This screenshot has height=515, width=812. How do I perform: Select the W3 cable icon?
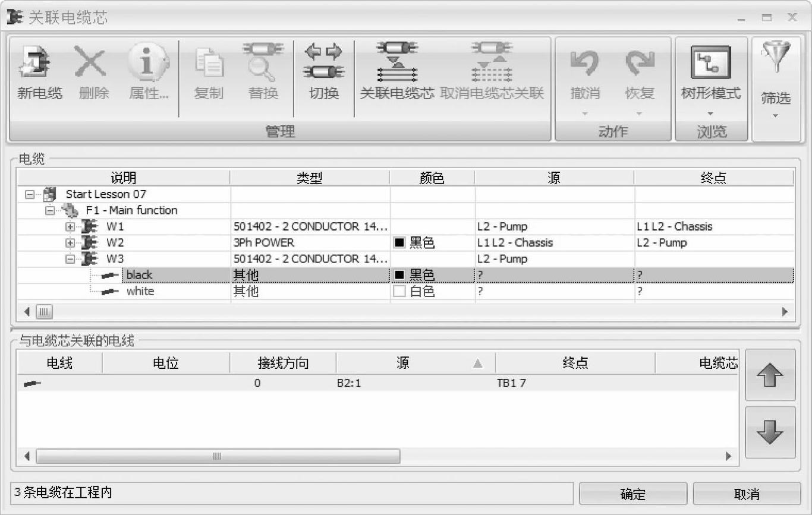pyautogui.click(x=90, y=258)
